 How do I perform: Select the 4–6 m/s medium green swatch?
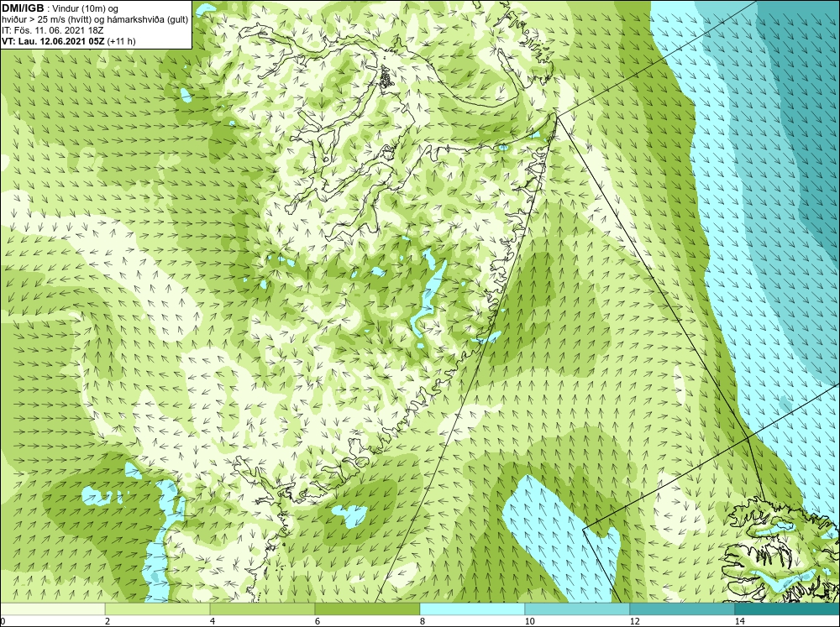point(262,609)
